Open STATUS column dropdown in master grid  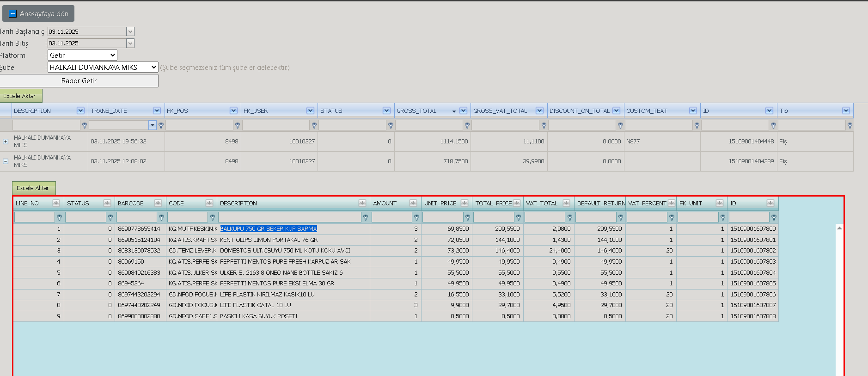(x=386, y=111)
